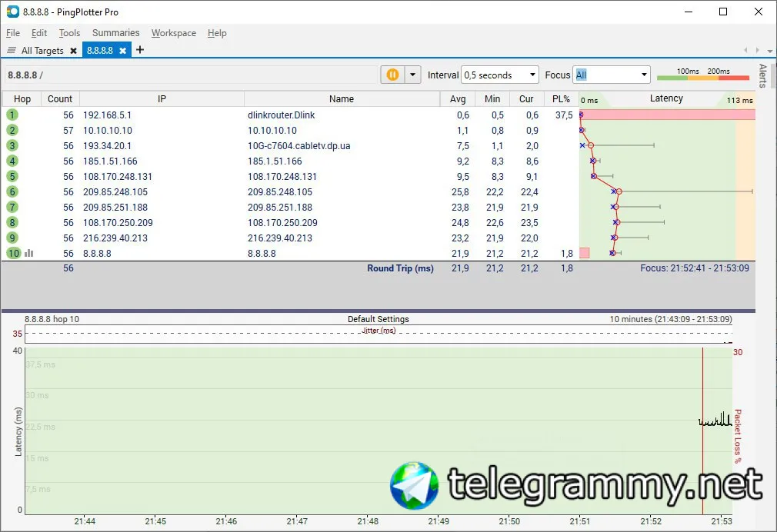Click the 100ms 200ms latency color scale
The image size is (777, 532).
pos(702,75)
